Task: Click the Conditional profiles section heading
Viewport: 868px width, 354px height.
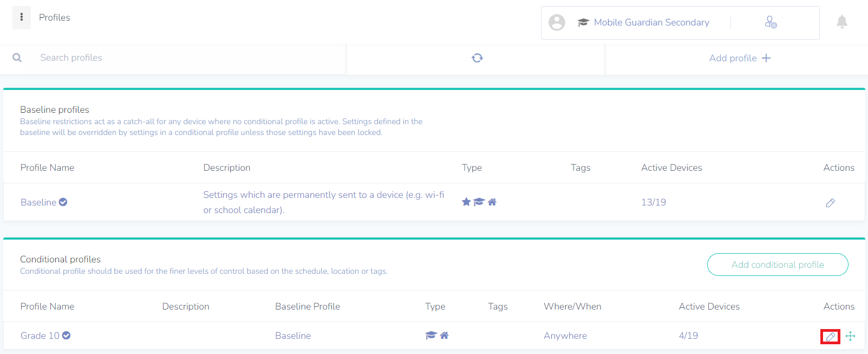Action: tap(61, 259)
